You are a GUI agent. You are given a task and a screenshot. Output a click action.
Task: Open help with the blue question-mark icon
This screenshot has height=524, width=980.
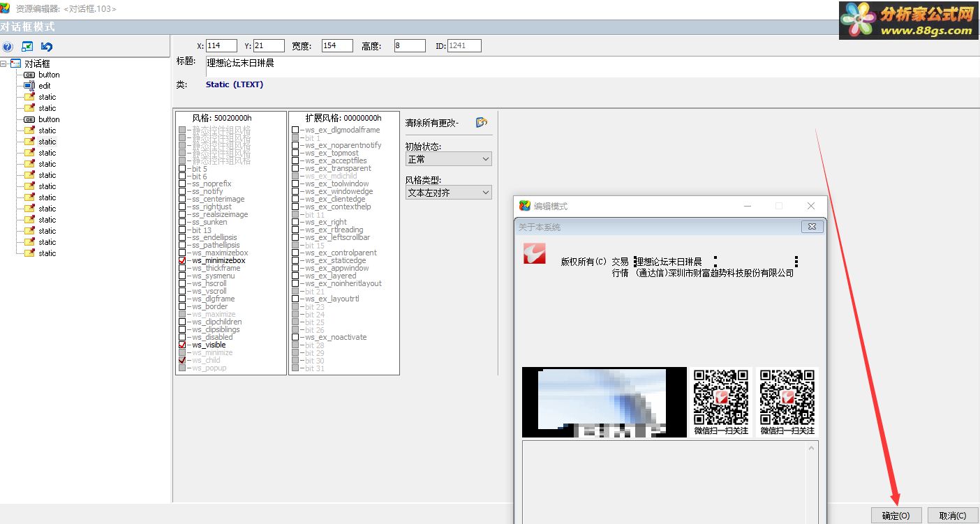pos(8,47)
